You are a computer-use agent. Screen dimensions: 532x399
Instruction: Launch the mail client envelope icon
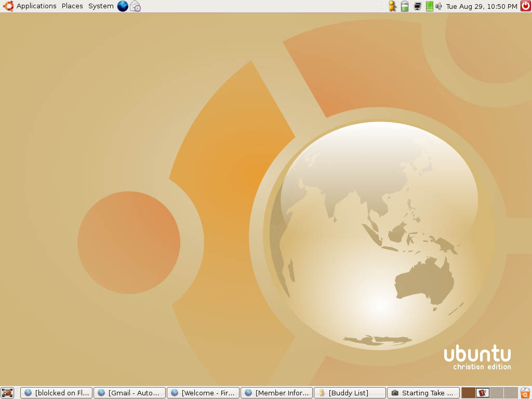pyautogui.click(x=135, y=6)
